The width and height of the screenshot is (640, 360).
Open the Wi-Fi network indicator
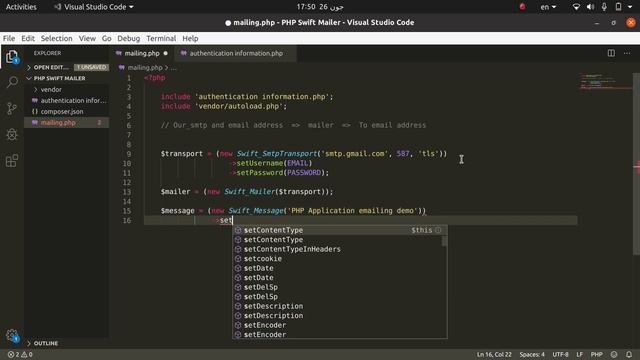click(576, 7)
